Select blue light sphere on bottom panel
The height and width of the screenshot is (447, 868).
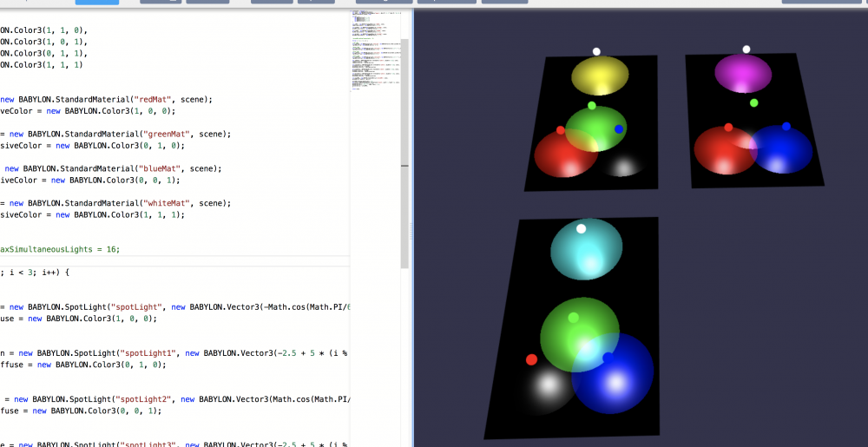[x=608, y=357]
